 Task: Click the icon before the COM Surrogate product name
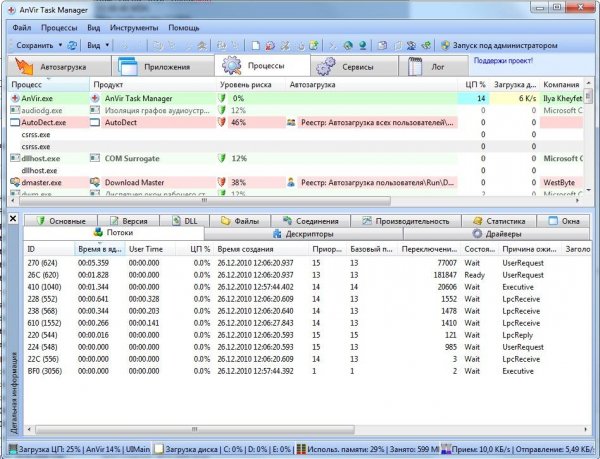tap(95, 158)
